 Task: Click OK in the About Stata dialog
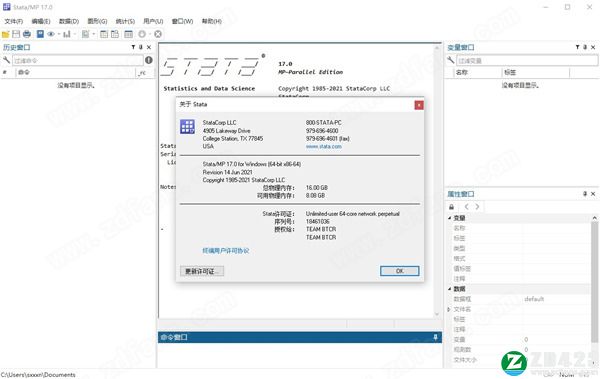[x=399, y=271]
